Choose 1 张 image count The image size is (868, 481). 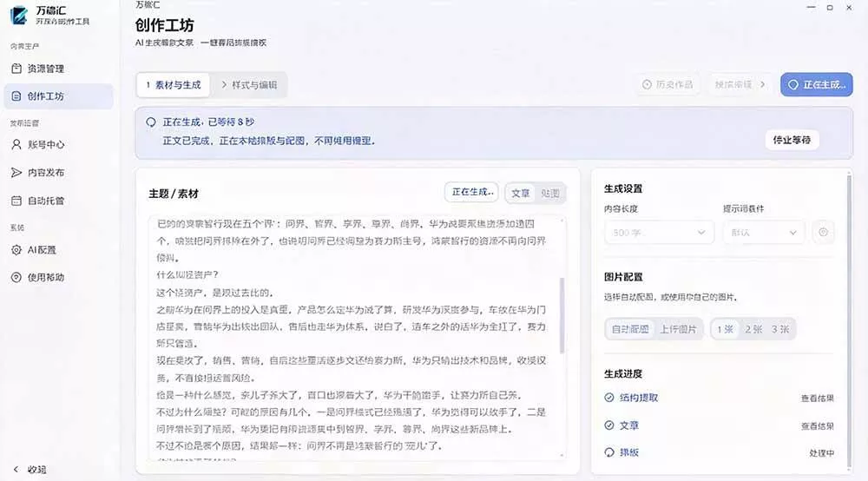point(725,329)
